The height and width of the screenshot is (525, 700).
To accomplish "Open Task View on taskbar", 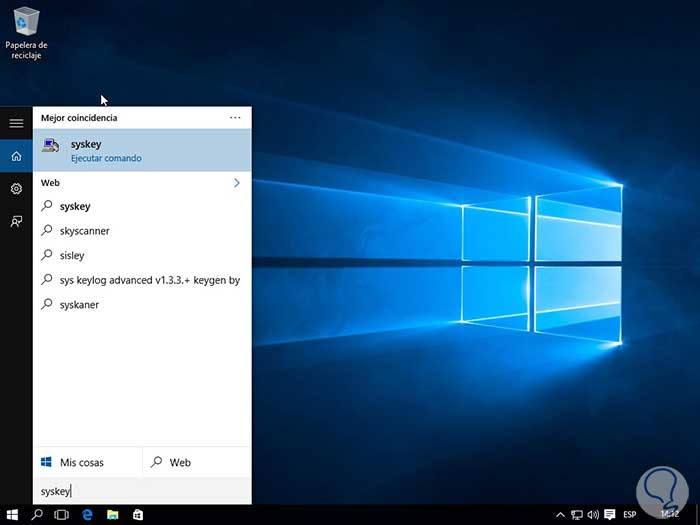I will tap(61, 515).
